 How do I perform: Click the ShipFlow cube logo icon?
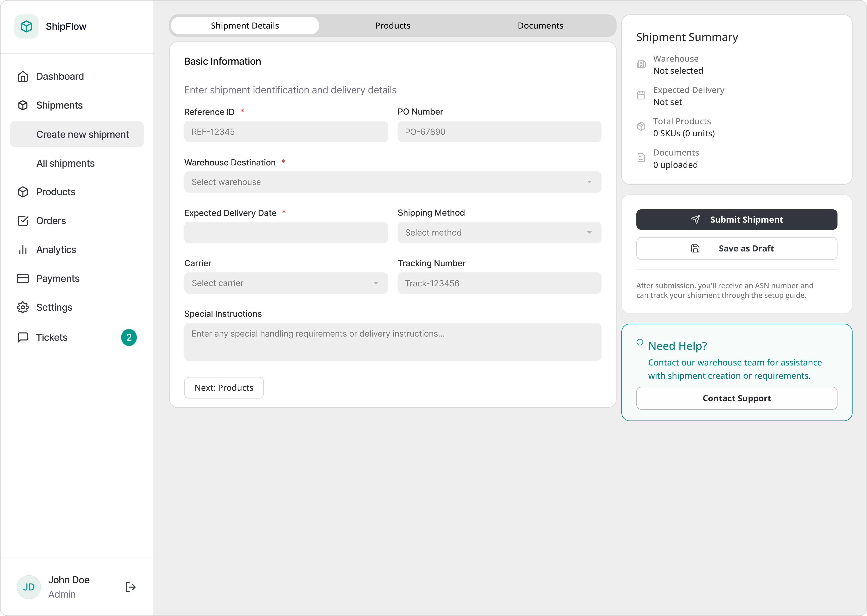pyautogui.click(x=26, y=26)
